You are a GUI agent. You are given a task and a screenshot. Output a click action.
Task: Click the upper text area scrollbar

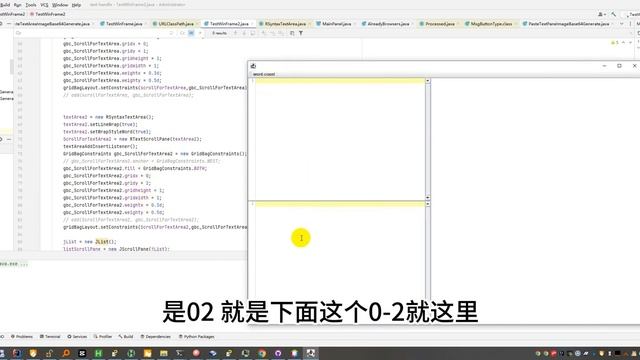point(427,139)
